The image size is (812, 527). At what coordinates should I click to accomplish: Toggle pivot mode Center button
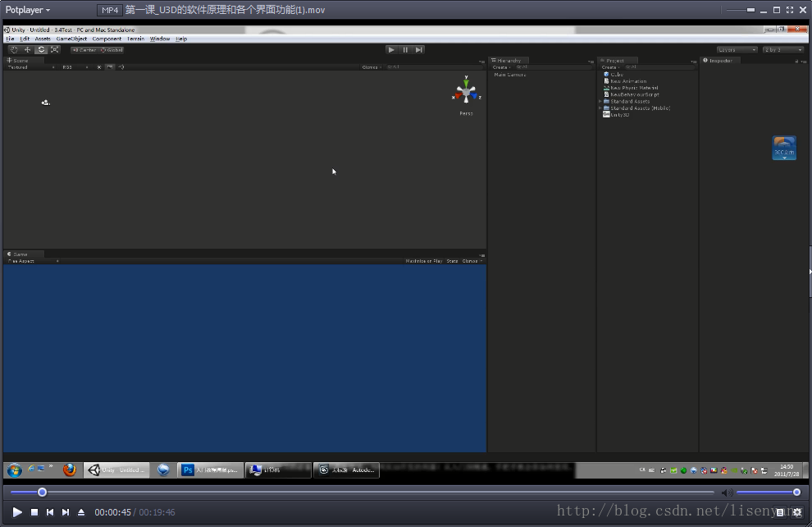(x=84, y=50)
